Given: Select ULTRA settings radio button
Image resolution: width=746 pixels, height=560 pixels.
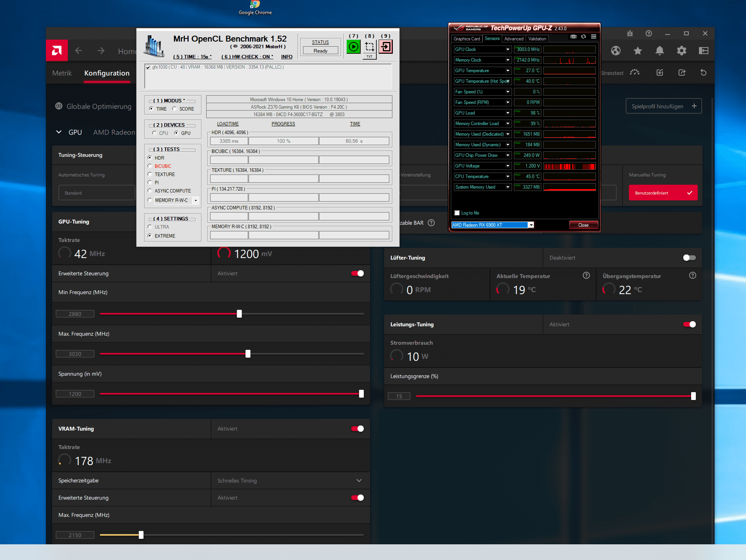Looking at the screenshot, I should pyautogui.click(x=149, y=227).
